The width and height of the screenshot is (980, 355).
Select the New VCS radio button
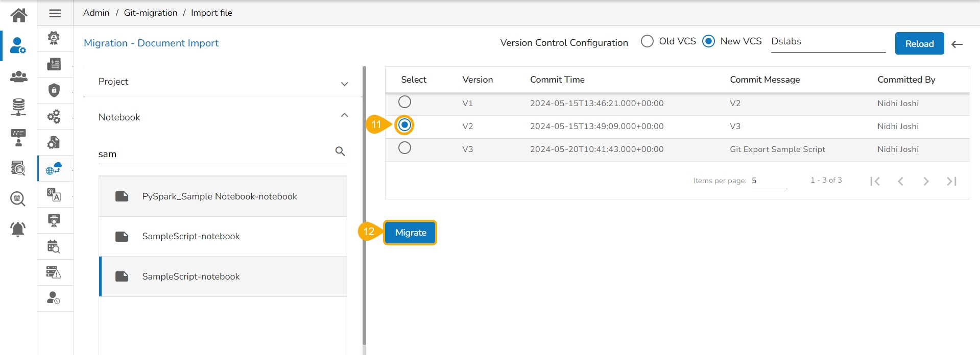708,41
